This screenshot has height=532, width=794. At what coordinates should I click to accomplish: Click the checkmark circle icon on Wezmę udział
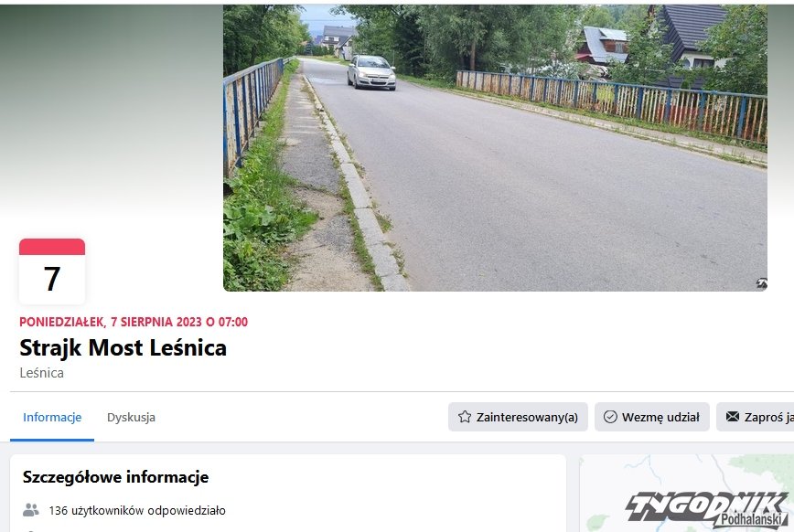pos(610,417)
